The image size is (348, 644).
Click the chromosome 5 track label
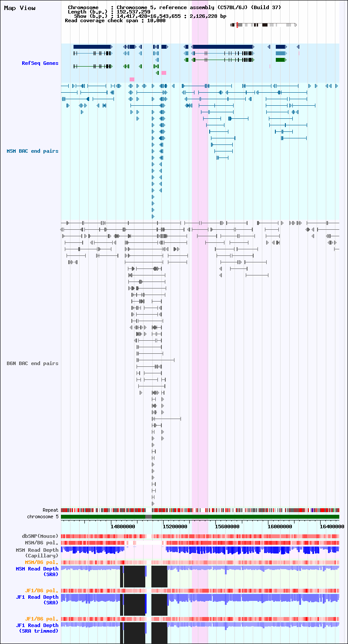[43, 517]
